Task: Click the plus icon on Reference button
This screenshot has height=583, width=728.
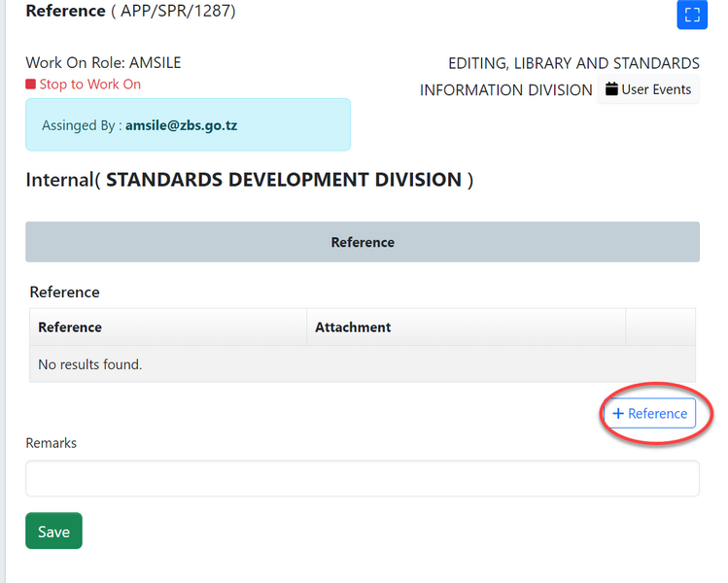Action: tap(618, 413)
